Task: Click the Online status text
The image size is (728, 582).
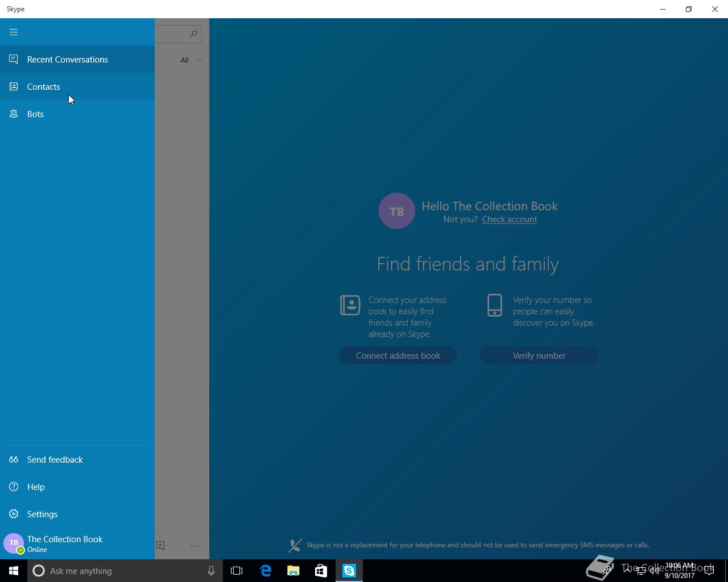Action: (37, 550)
